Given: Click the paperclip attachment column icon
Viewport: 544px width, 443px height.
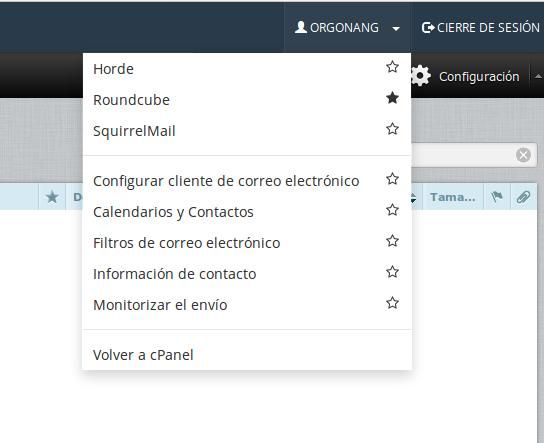Looking at the screenshot, I should tap(523, 197).
